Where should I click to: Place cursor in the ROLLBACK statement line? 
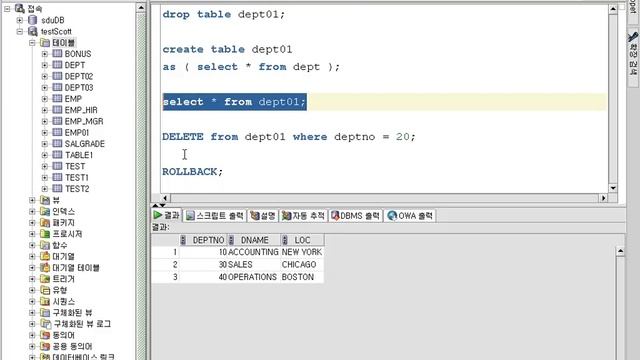(x=193, y=172)
